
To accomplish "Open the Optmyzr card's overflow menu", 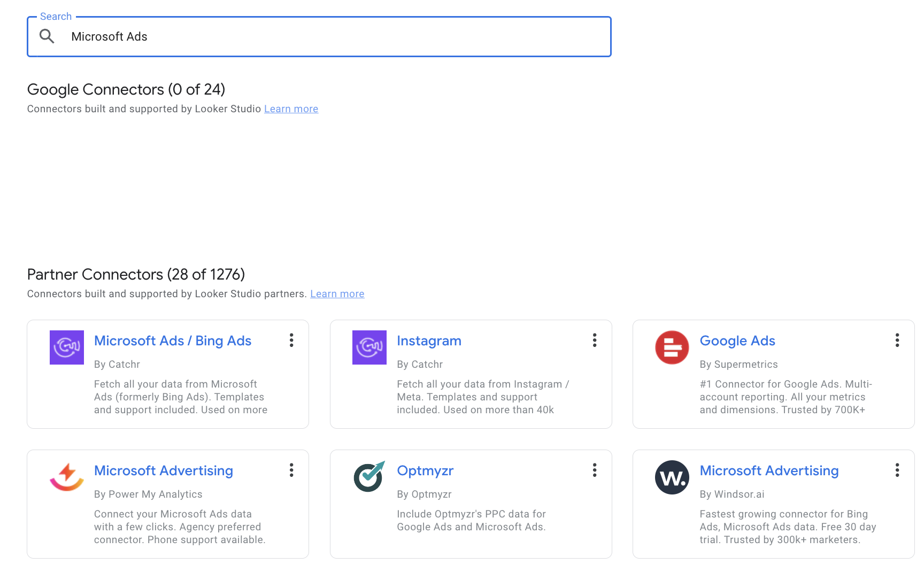I will (x=594, y=470).
